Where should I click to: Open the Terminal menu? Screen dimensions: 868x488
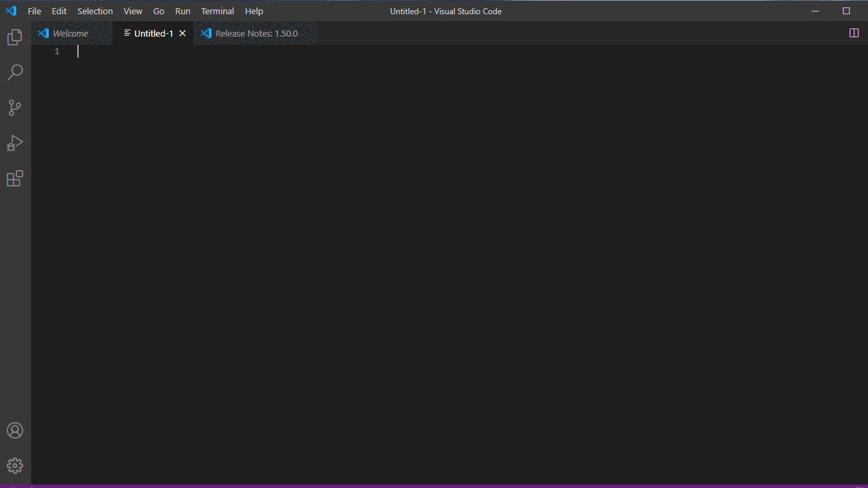coord(218,11)
